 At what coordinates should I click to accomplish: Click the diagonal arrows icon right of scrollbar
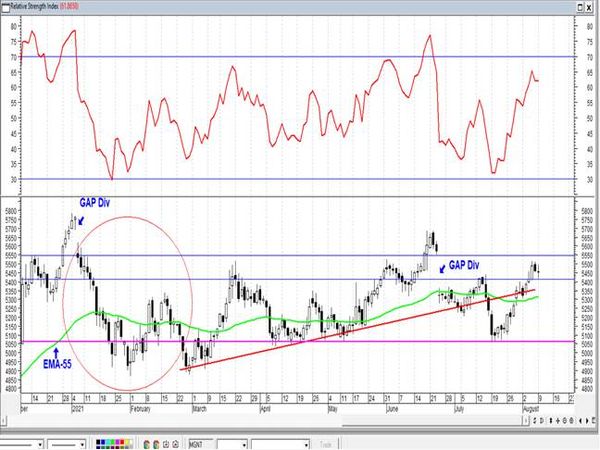[x=535, y=421]
